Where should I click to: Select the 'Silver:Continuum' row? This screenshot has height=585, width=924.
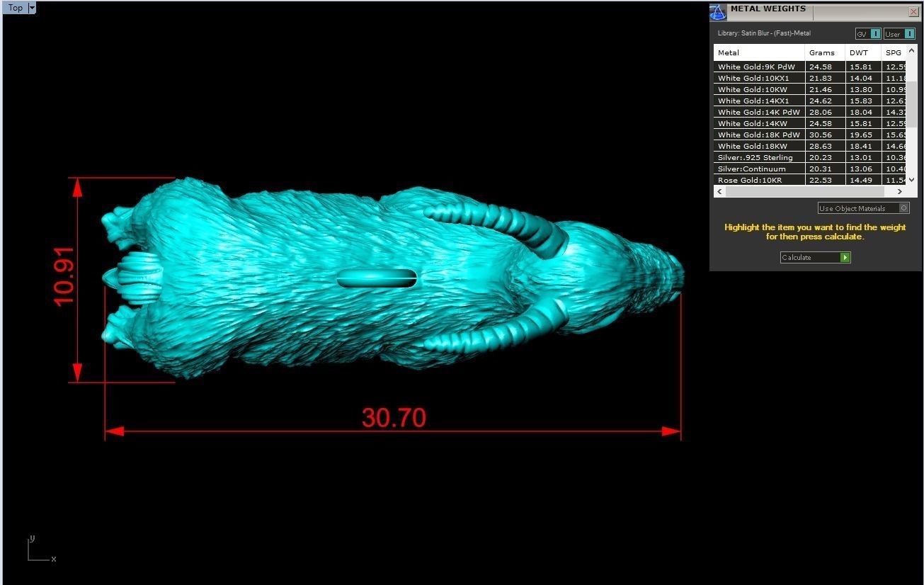[810, 169]
